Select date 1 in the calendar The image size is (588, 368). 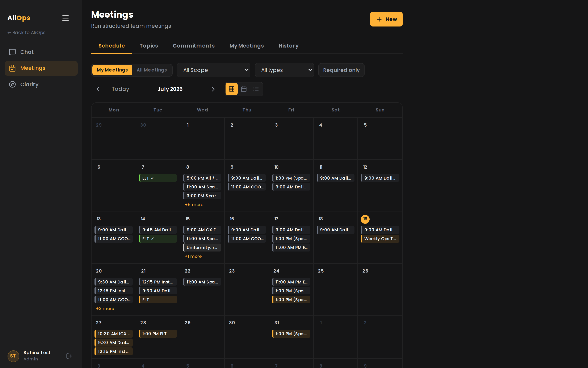(188, 125)
